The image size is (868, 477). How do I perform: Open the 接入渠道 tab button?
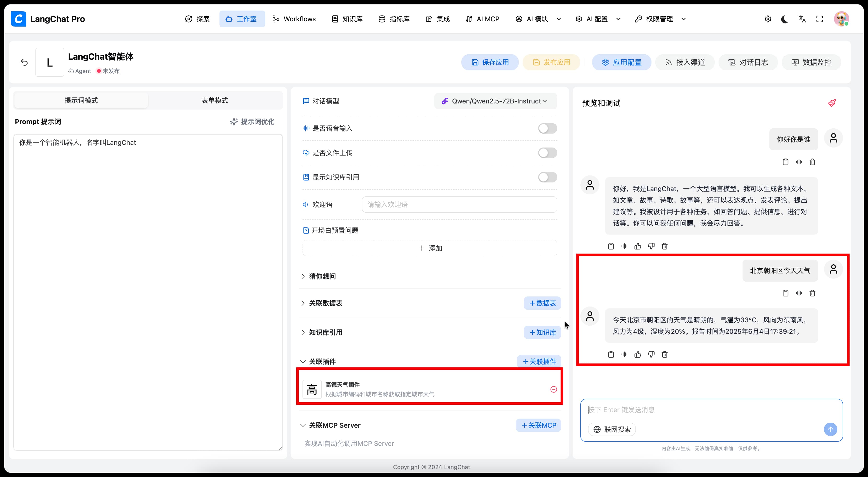pyautogui.click(x=685, y=62)
